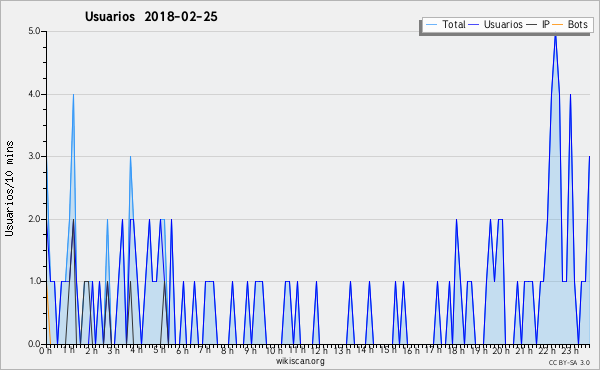Viewport: 600px width, 370px height.
Task: Click the '21 h' x-axis label
Action: pyautogui.click(x=523, y=350)
